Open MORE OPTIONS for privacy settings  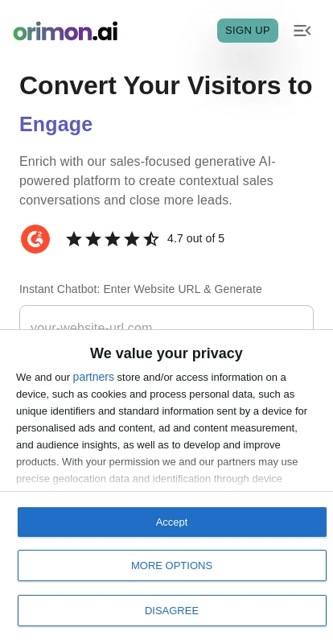click(x=171, y=566)
